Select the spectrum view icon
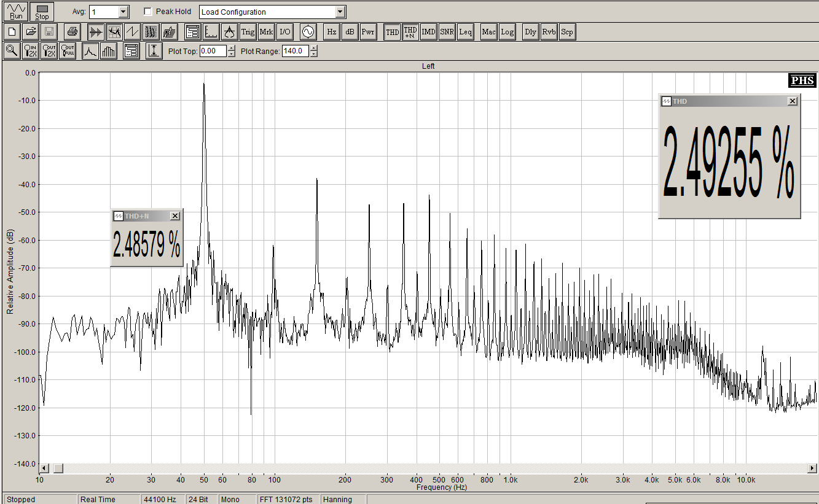 click(x=114, y=32)
